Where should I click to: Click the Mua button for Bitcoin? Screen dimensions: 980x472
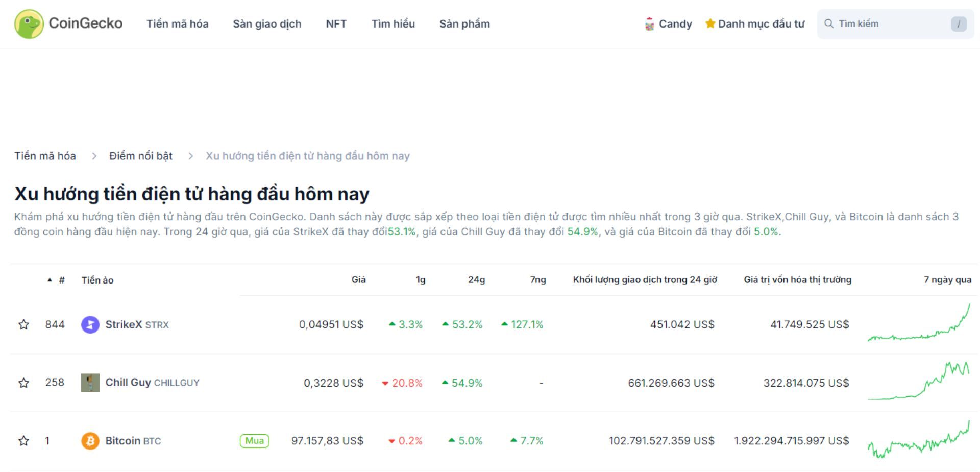click(x=254, y=440)
